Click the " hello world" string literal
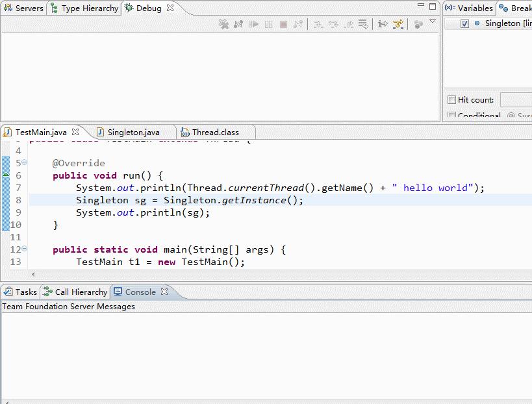The width and height of the screenshot is (532, 404). click(x=432, y=188)
